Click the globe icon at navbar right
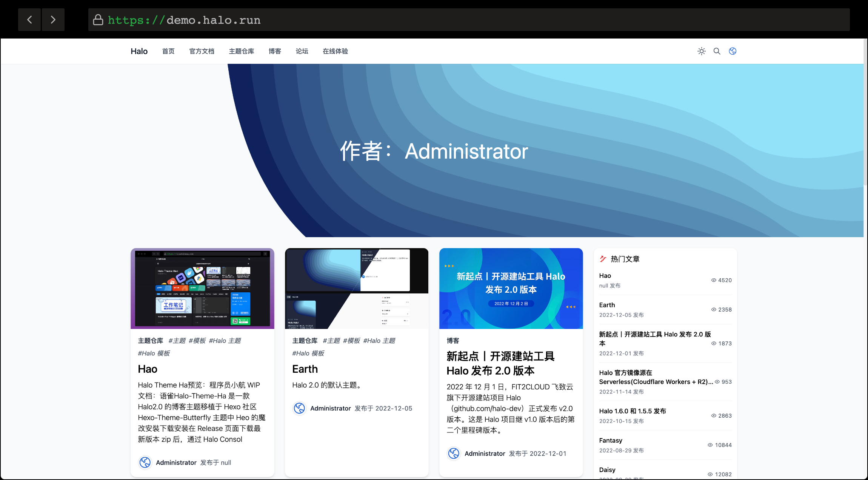868x480 pixels. [x=733, y=51]
